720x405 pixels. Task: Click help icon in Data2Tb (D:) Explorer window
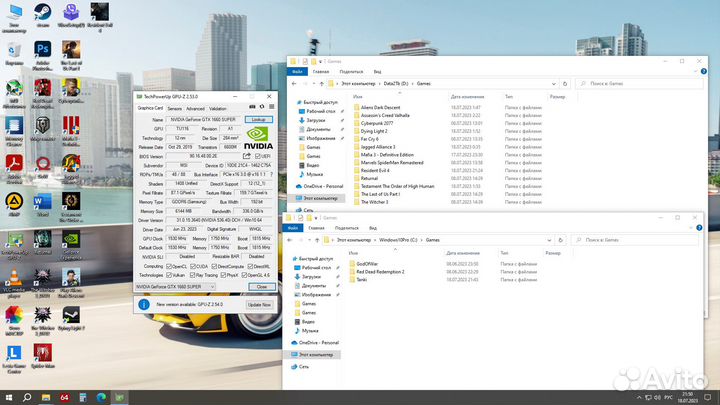click(x=703, y=72)
